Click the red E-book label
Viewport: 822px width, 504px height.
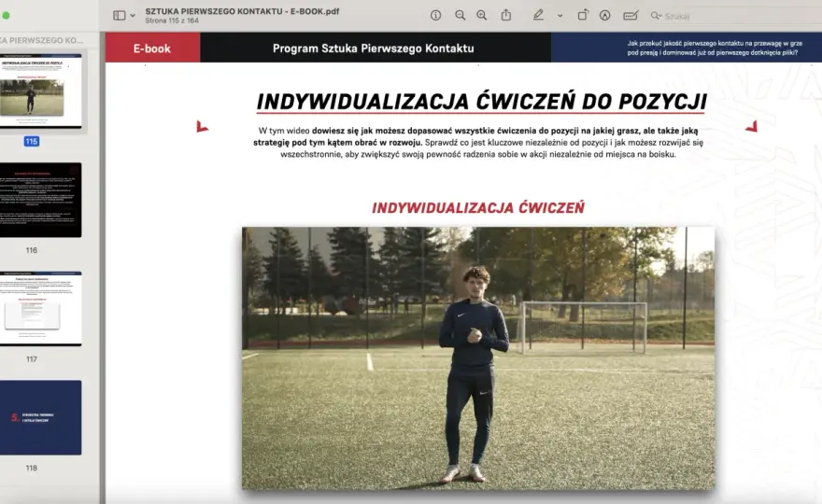[152, 49]
